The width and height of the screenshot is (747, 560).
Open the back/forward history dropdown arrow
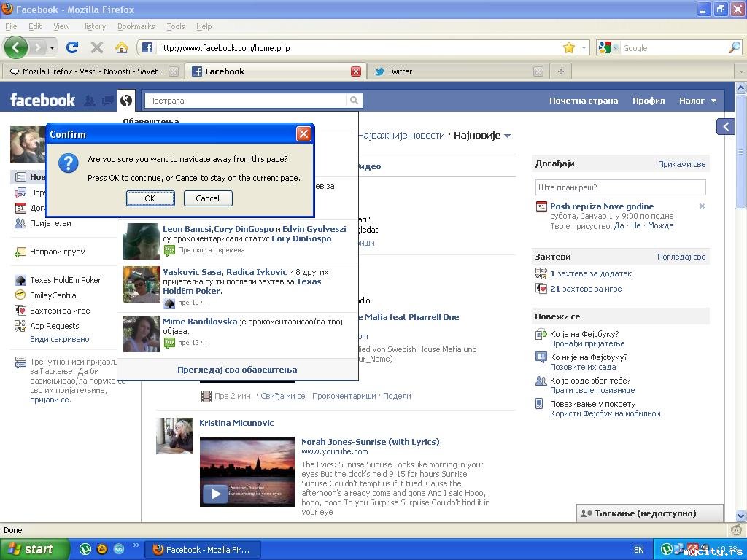click(x=52, y=47)
